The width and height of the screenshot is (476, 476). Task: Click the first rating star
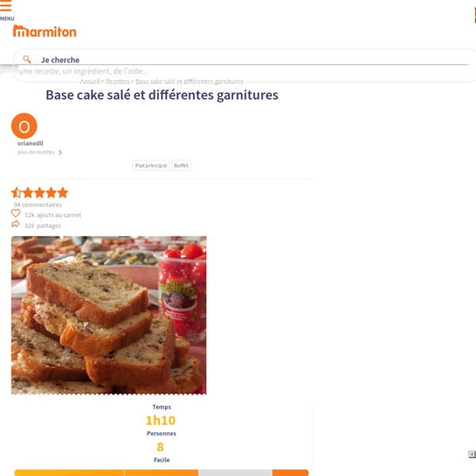17,193
